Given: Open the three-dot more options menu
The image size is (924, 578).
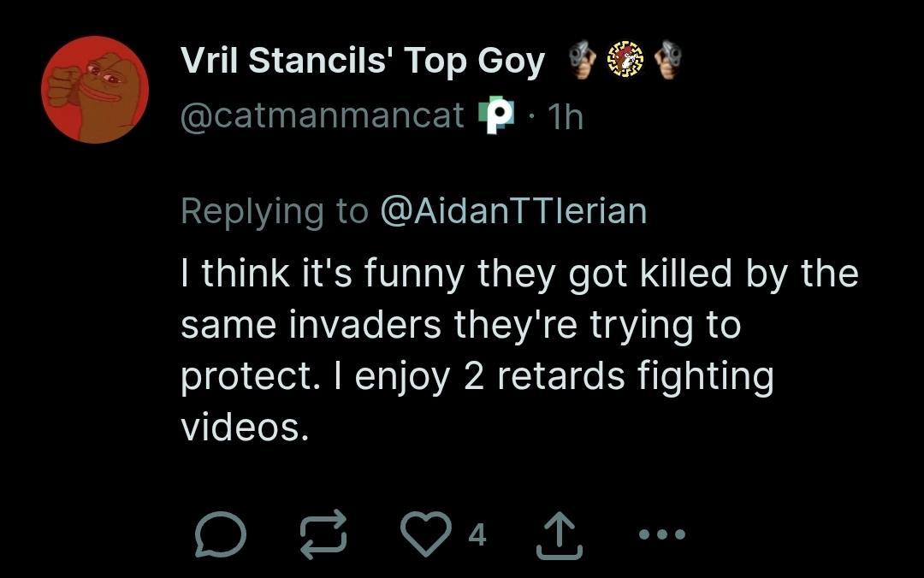Looking at the screenshot, I should click(x=662, y=534).
